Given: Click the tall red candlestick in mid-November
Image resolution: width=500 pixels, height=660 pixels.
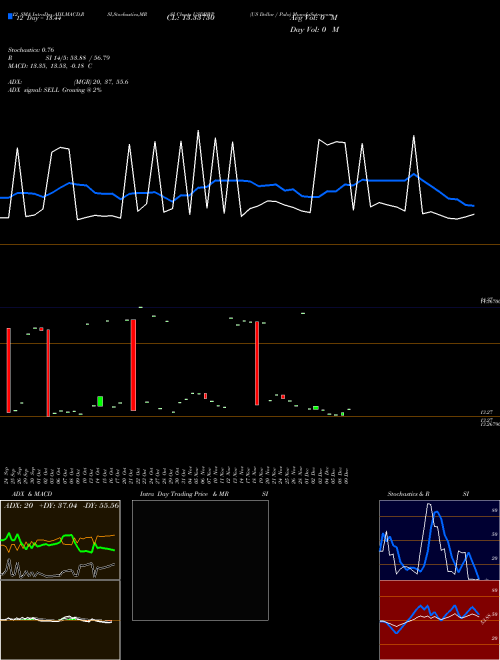Looking at the screenshot, I should (x=257, y=363).
